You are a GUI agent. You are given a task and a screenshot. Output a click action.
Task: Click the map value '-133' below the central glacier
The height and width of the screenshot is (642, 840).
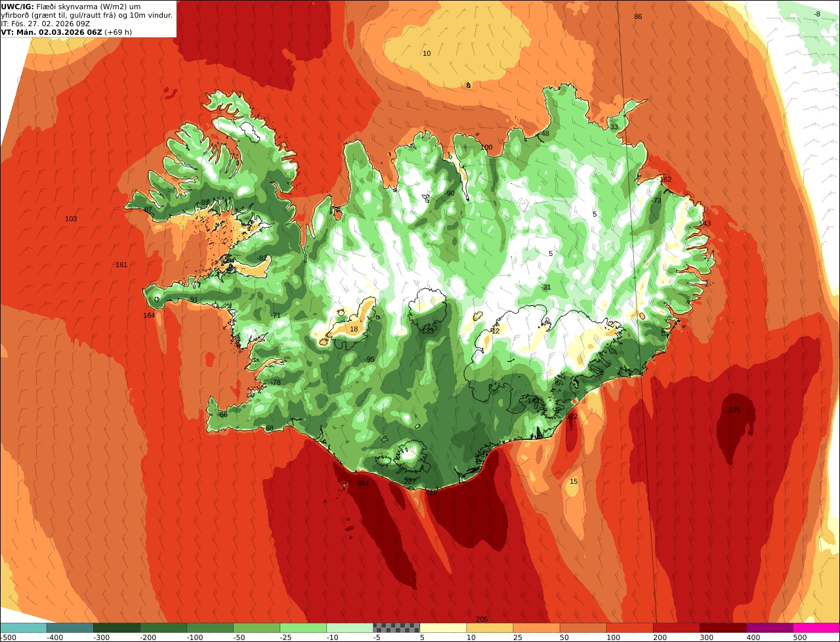click(x=427, y=331)
